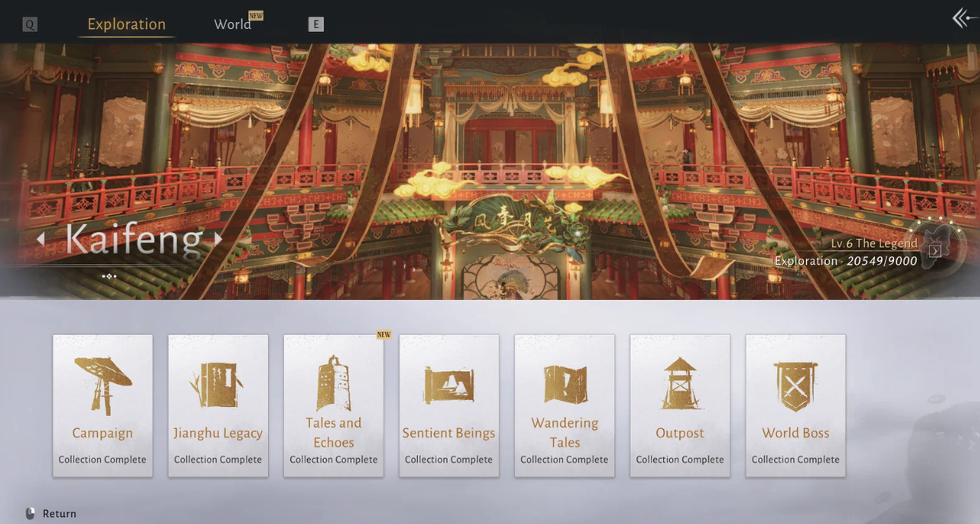
Task: Click the E key tab switcher
Action: coord(316,24)
